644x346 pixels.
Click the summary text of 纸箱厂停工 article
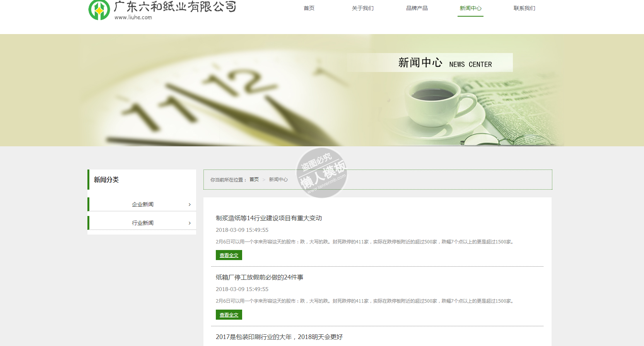coord(366,301)
